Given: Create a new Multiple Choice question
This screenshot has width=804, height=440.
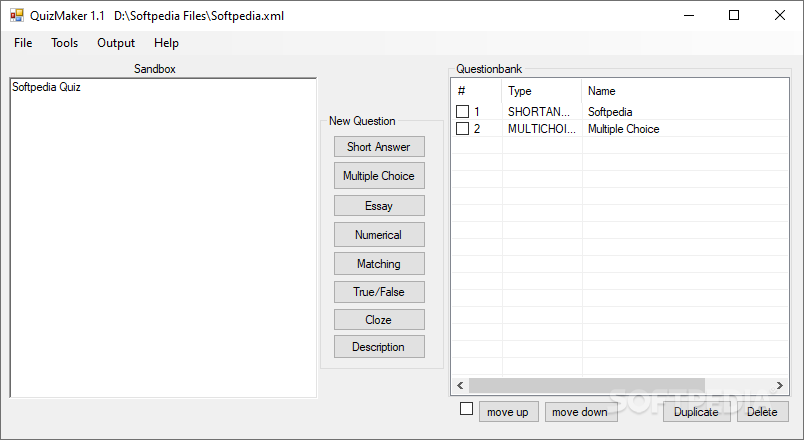Looking at the screenshot, I should [x=379, y=176].
